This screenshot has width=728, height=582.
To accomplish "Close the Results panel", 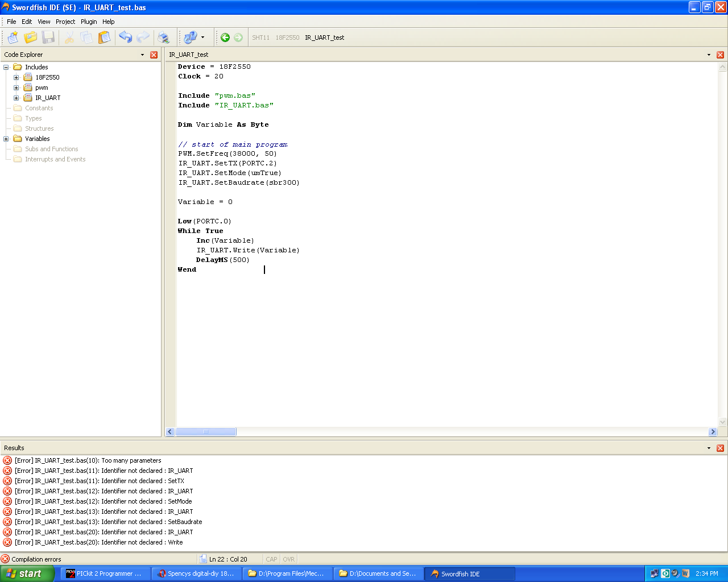I will [x=720, y=448].
